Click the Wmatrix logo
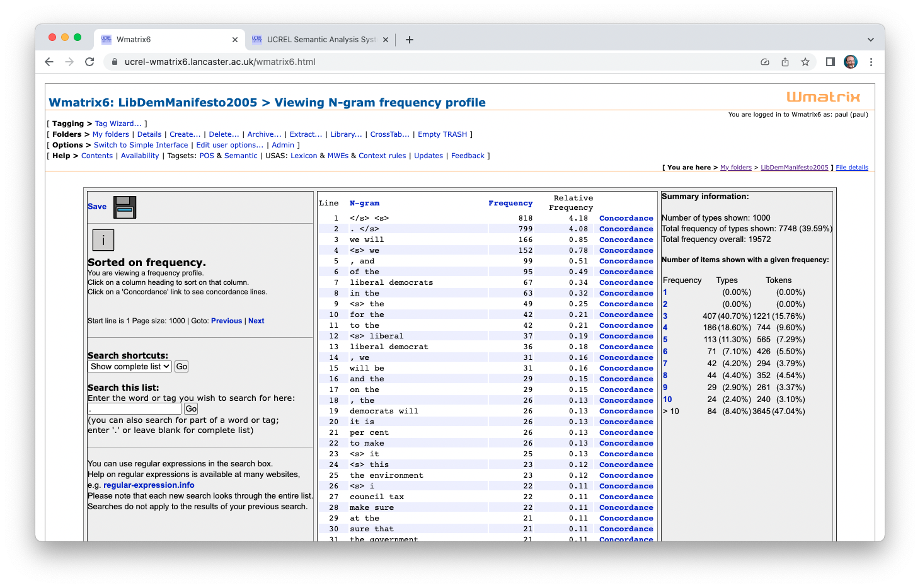Image resolution: width=920 pixels, height=588 pixels. coord(823,97)
